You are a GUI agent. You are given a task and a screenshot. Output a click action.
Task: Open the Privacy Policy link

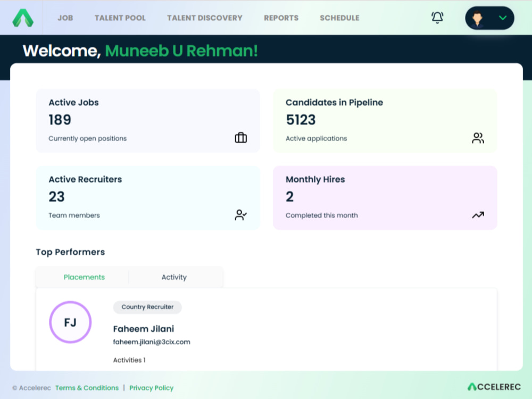point(151,388)
